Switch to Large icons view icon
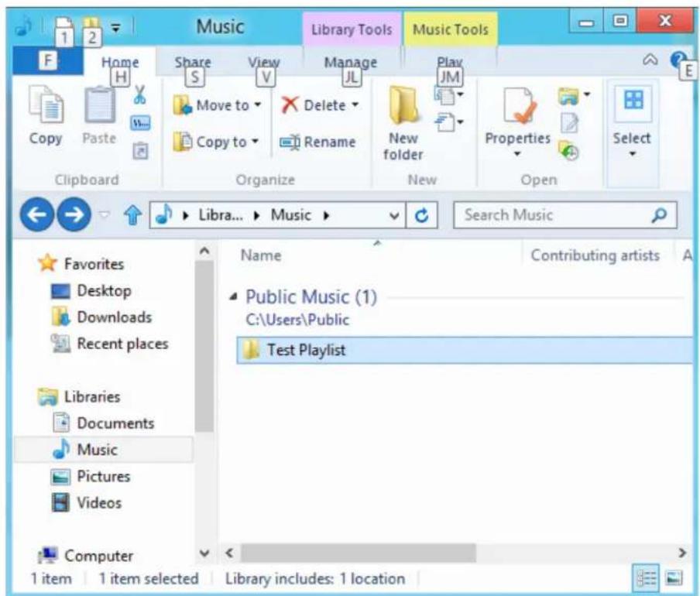 pos(674,578)
